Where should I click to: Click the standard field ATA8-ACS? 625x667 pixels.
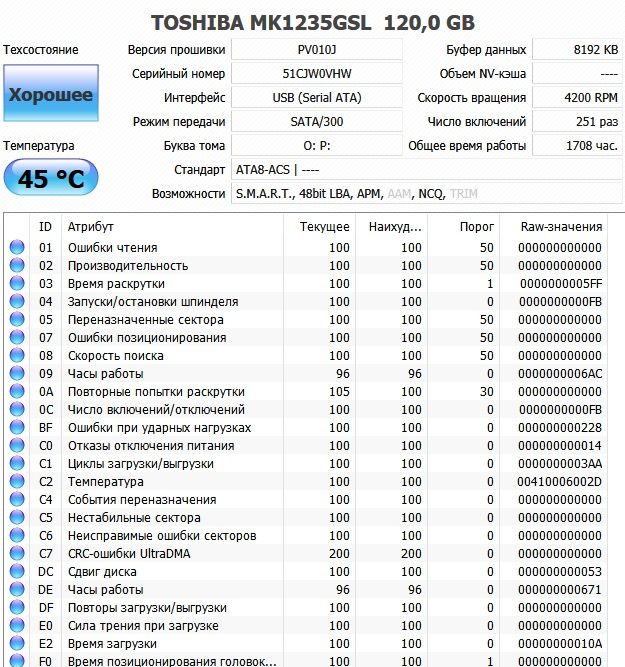click(x=427, y=170)
